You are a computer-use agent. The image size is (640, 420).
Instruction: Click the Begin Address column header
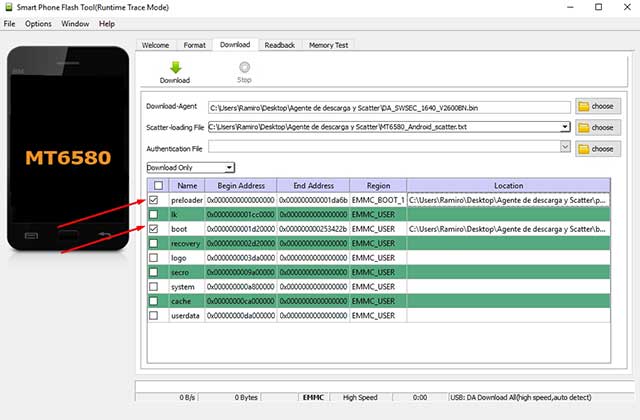click(241, 186)
